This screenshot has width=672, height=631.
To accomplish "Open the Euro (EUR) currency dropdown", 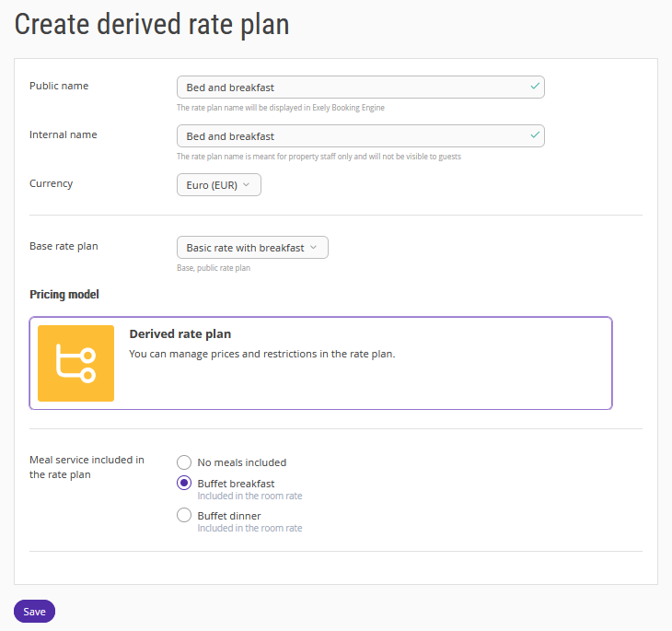I will pos(219,185).
